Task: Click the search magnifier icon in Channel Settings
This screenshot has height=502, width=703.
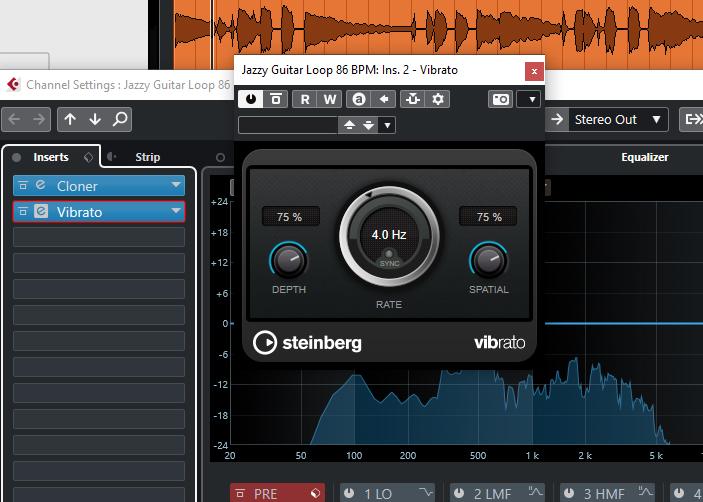Action: click(x=120, y=120)
